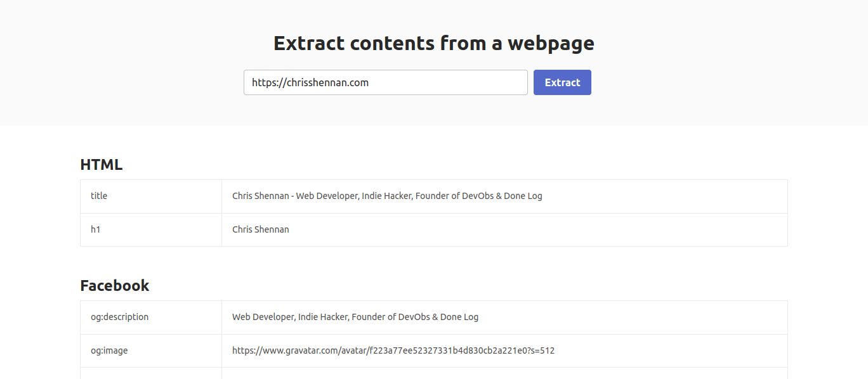Click the gravatar og:image URL link

point(393,350)
